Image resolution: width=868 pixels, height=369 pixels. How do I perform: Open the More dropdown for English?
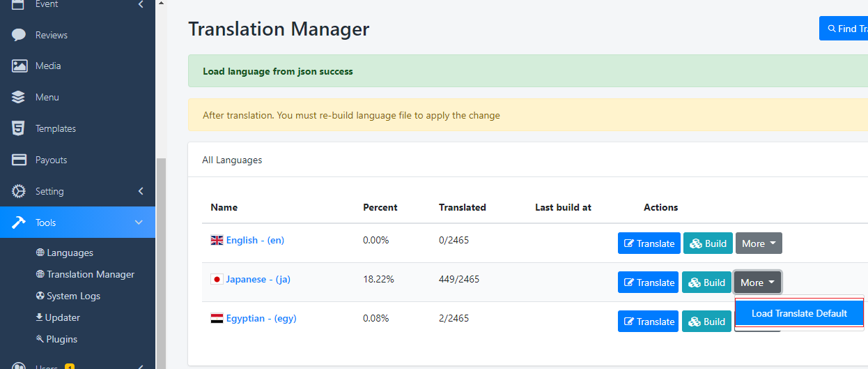(759, 243)
